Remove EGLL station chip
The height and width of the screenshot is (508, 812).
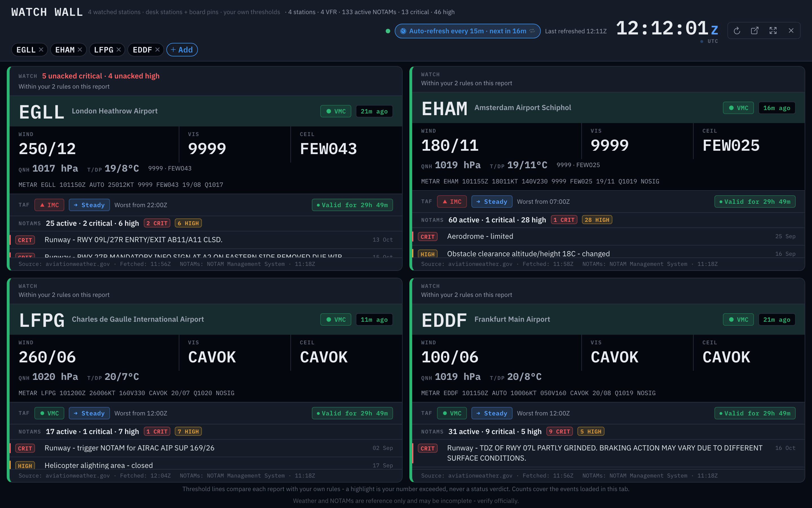coord(41,50)
